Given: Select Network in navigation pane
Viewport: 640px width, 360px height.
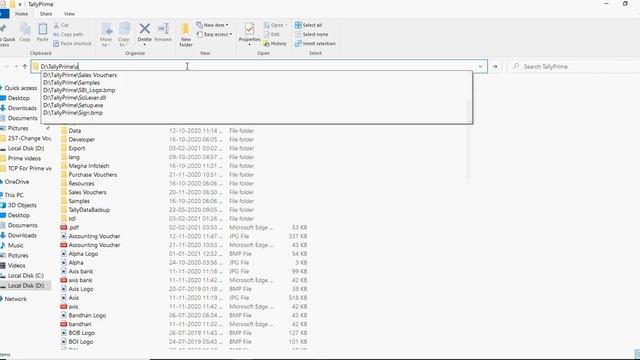Looking at the screenshot, I should tap(16, 299).
